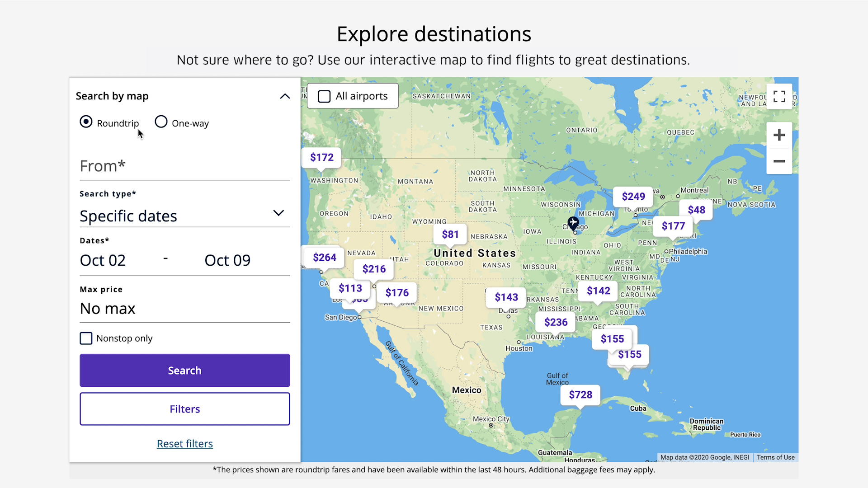The height and width of the screenshot is (488, 868).
Task: Click the zoom in (+) button on map
Action: (x=778, y=135)
